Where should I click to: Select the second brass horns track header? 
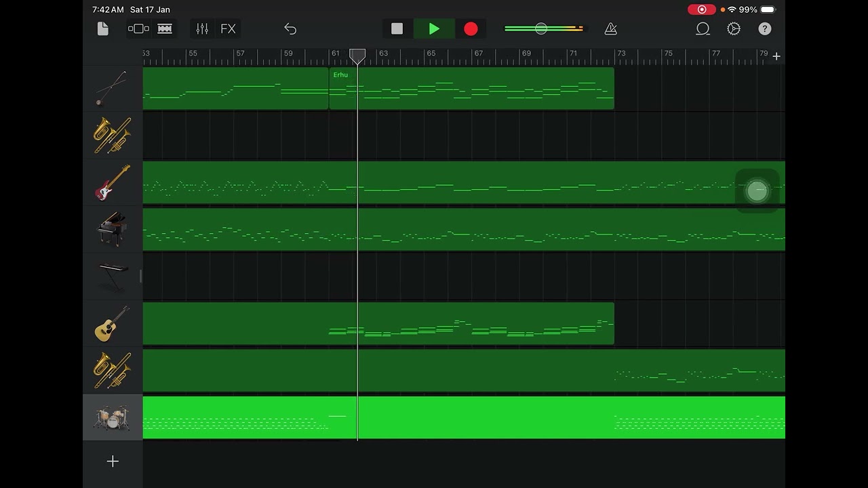pyautogui.click(x=113, y=370)
